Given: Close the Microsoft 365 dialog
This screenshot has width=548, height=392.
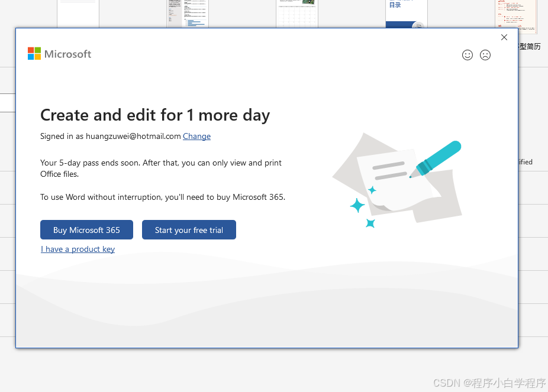Looking at the screenshot, I should tap(504, 37).
